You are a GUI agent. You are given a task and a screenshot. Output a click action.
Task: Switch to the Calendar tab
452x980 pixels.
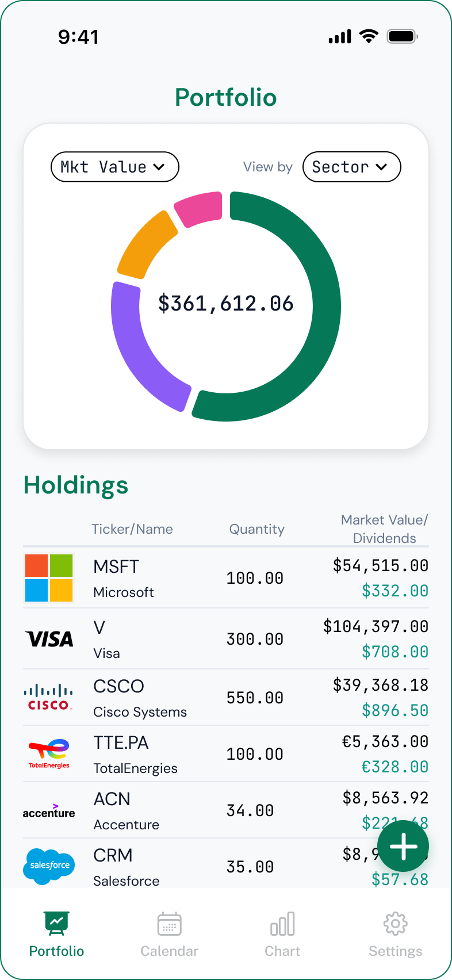169,935
